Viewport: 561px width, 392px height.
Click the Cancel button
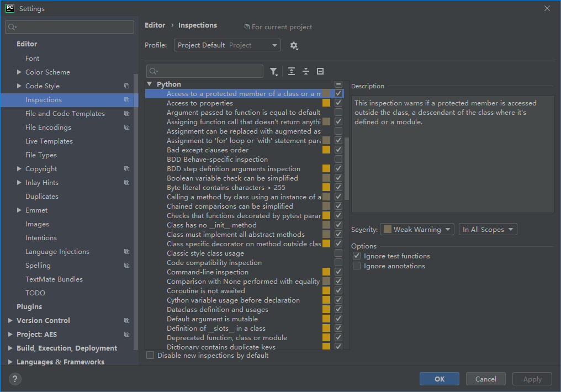(x=485, y=379)
